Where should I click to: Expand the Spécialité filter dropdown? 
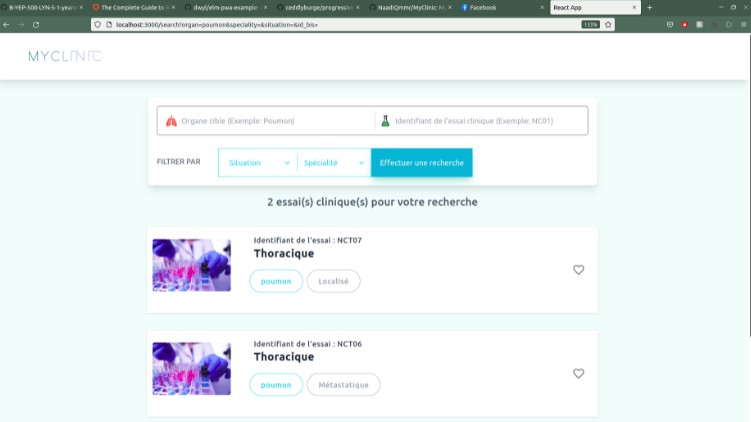332,162
